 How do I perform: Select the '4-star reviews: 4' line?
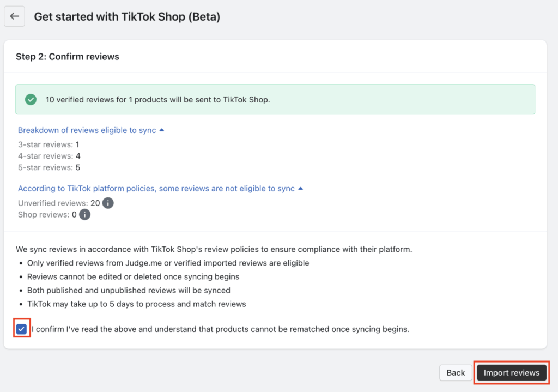49,156
